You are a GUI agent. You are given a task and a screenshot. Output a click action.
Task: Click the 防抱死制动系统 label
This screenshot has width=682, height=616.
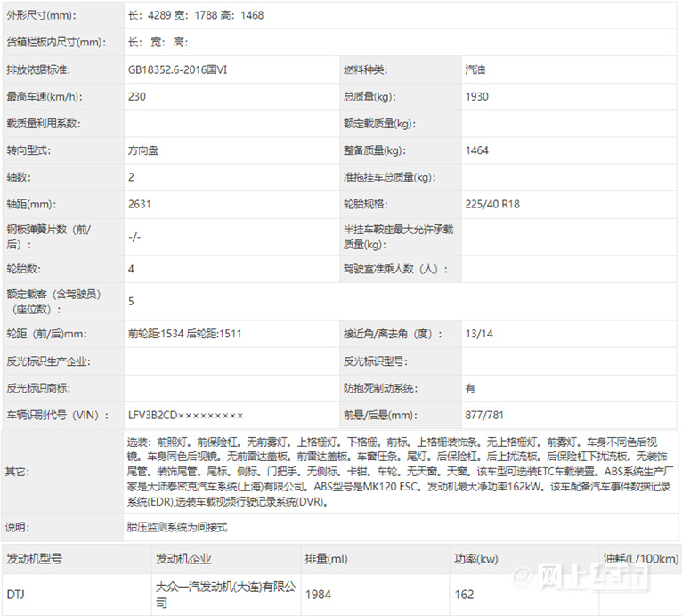pos(380,388)
